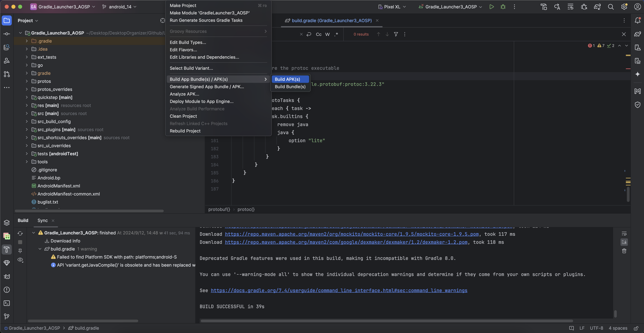Image resolution: width=644 pixels, height=333 pixels.
Task: Choose Rebuild Project menu entry
Action: (x=218, y=131)
